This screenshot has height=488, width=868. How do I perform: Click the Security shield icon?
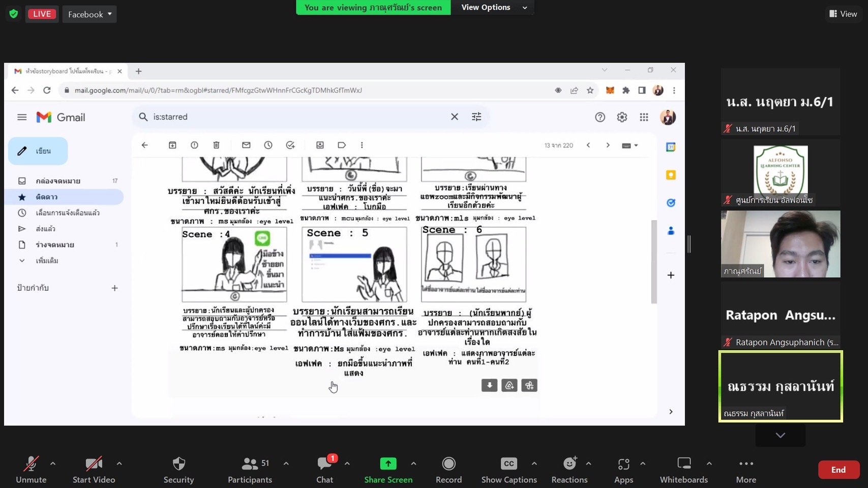pos(178,464)
